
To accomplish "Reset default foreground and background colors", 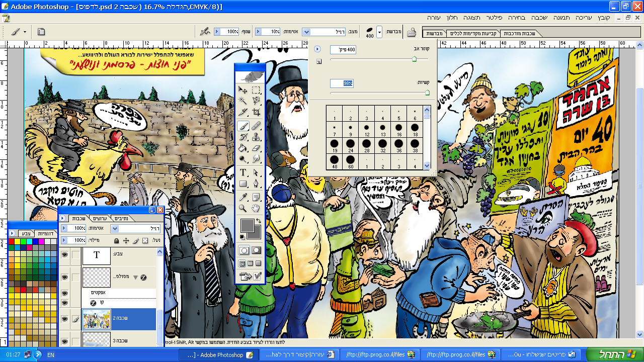I will click(x=243, y=236).
